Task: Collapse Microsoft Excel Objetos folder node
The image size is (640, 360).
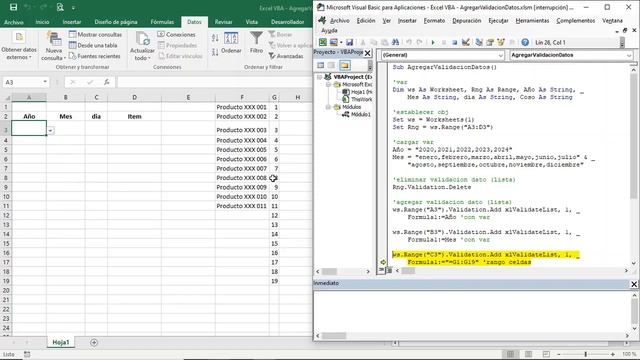Action: click(328, 84)
